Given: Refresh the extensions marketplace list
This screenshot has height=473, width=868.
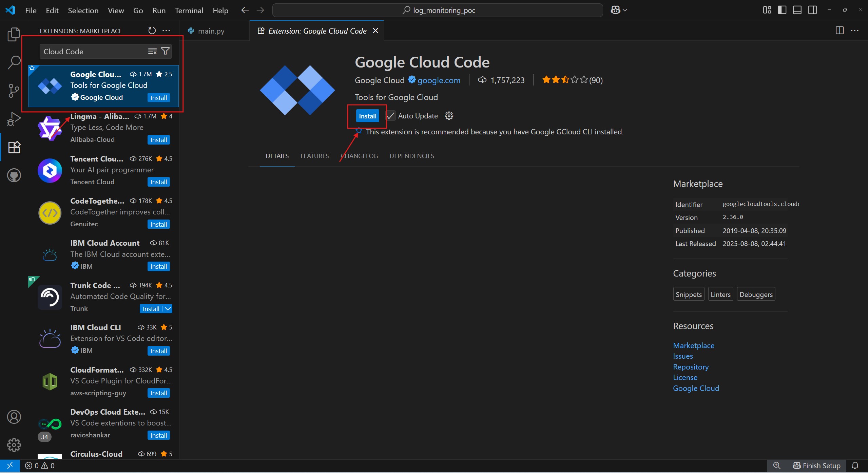Looking at the screenshot, I should [152, 31].
